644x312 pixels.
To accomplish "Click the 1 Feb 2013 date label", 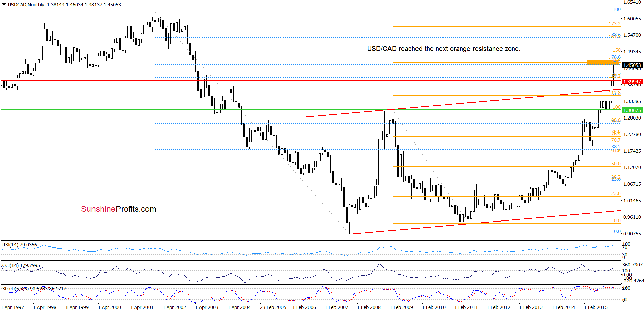I will tap(531, 307).
